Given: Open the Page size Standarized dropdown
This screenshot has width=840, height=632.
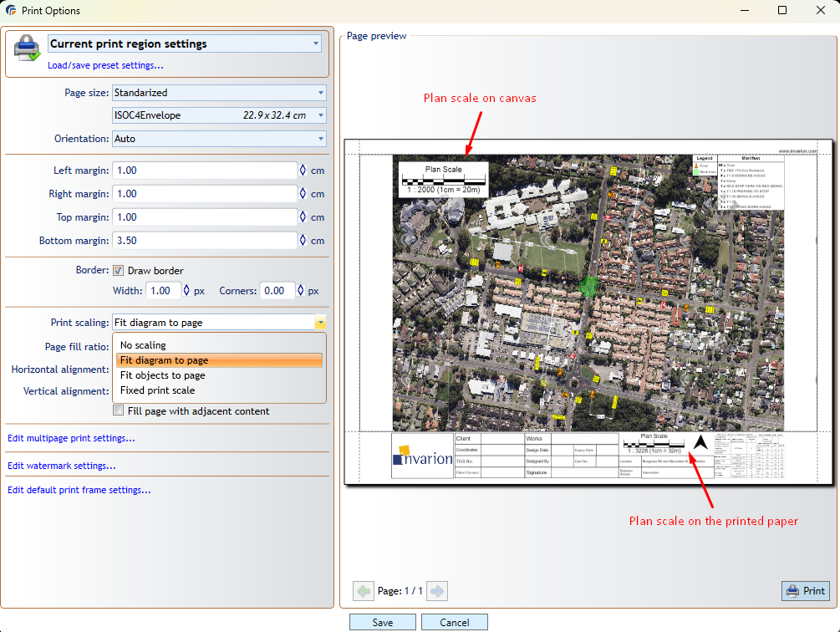Looking at the screenshot, I should pos(219,93).
